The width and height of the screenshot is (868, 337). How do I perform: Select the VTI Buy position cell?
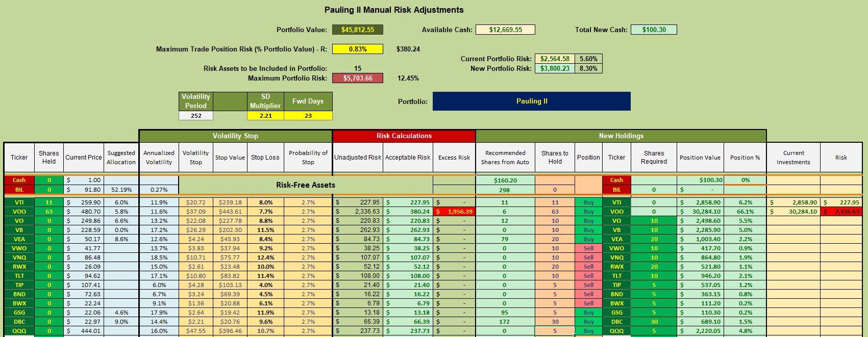(x=588, y=202)
